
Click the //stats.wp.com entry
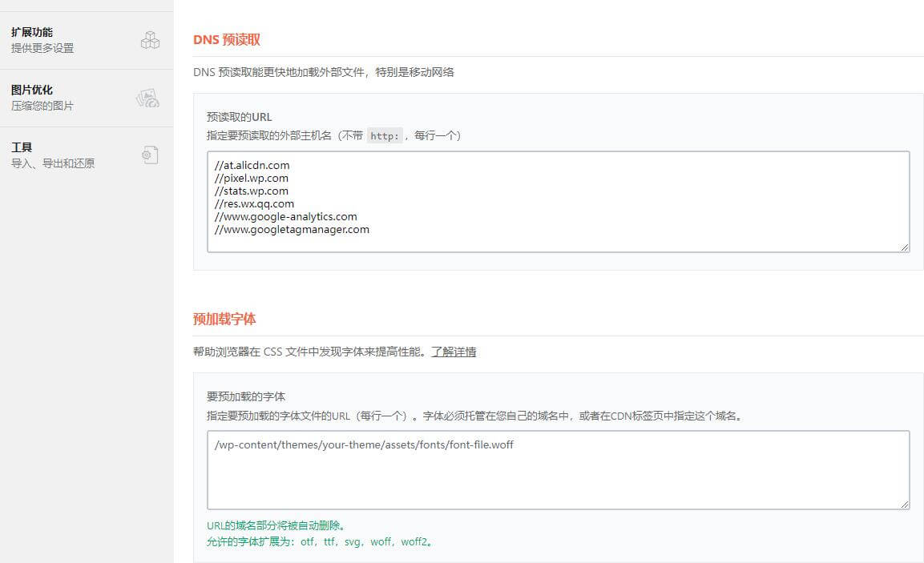click(x=251, y=191)
